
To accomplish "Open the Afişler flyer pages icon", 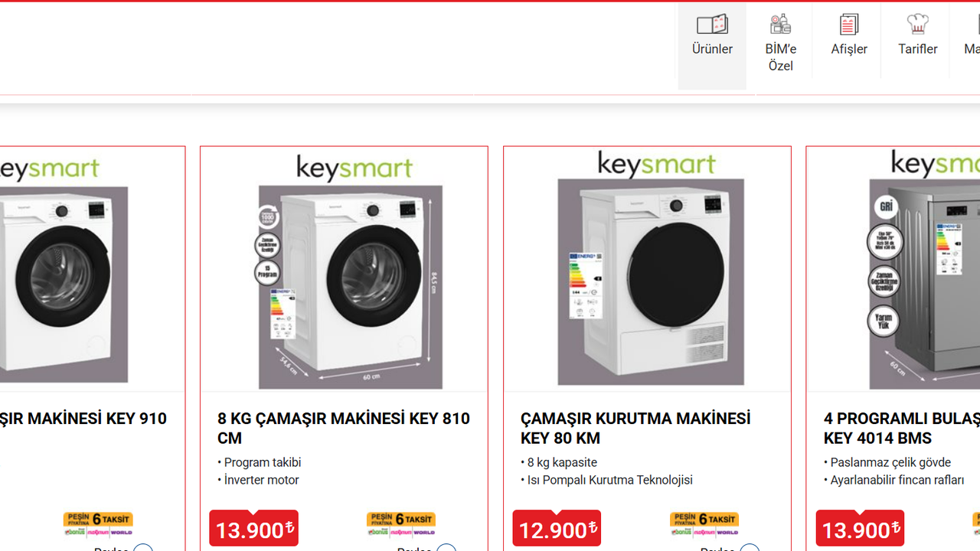I will click(849, 24).
